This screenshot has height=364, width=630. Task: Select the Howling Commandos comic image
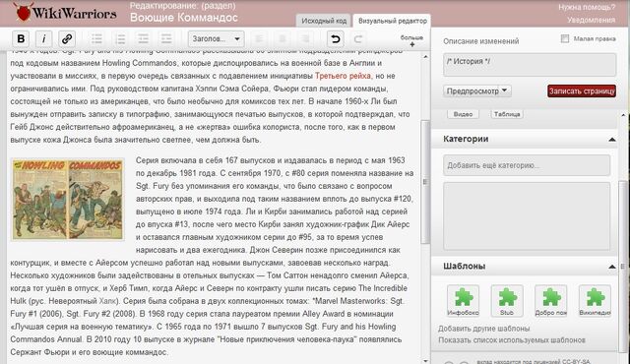[x=68, y=200]
